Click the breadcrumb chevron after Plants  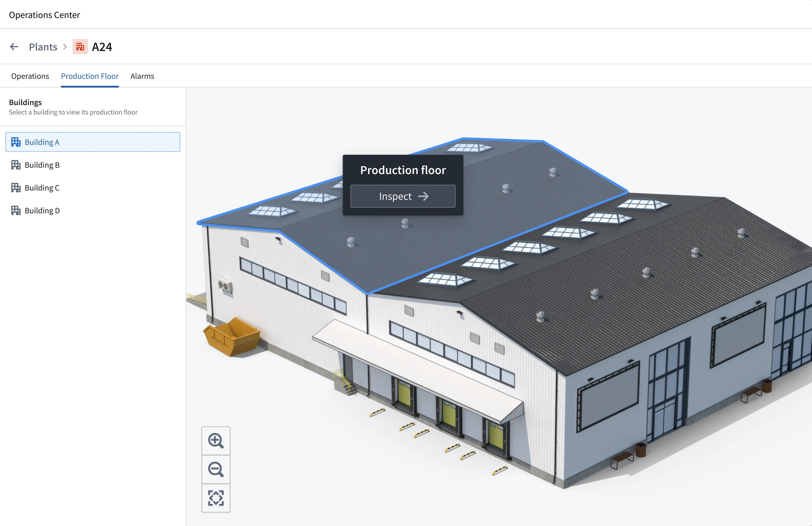65,47
